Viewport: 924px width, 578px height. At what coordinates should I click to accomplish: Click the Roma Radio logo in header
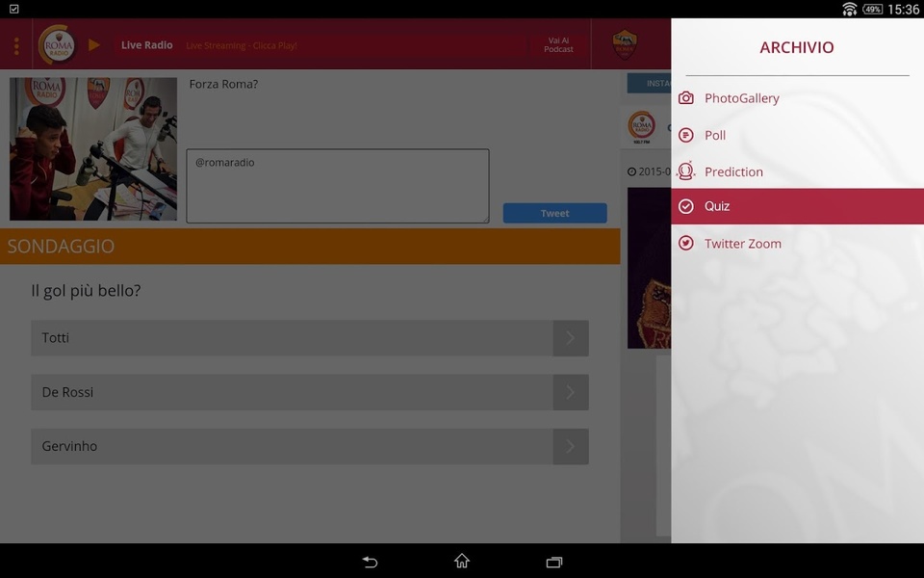58,44
